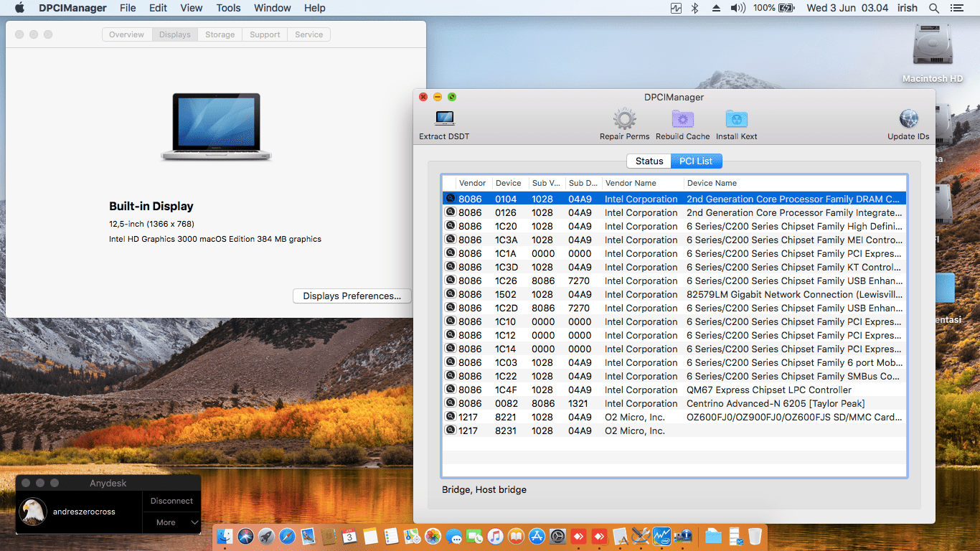Click the lookup icon on the OZ600FJ0 card reader row

tap(451, 417)
